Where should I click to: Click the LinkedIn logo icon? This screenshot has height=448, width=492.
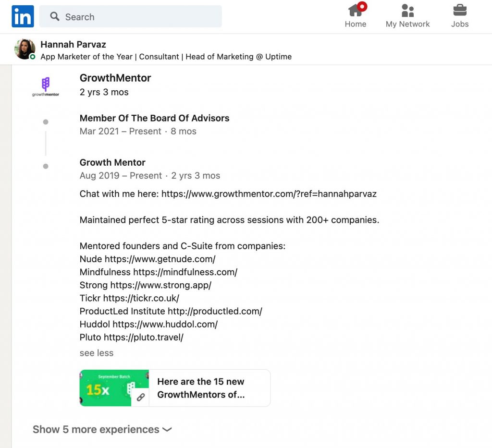pos(23,16)
